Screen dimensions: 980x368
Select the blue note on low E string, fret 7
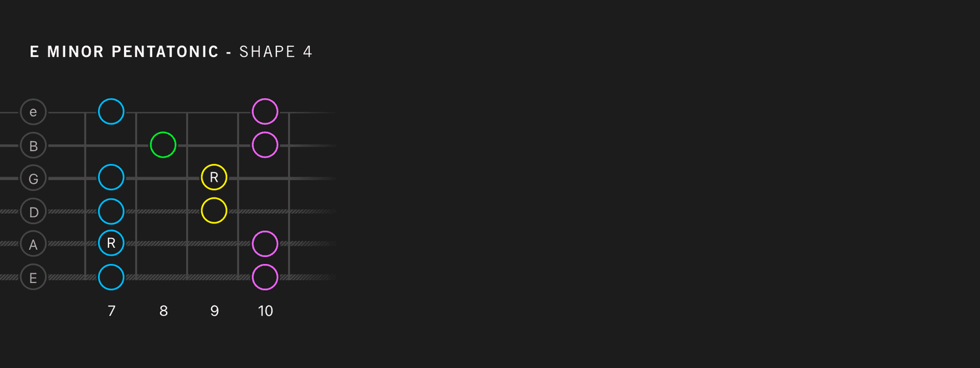click(x=111, y=277)
